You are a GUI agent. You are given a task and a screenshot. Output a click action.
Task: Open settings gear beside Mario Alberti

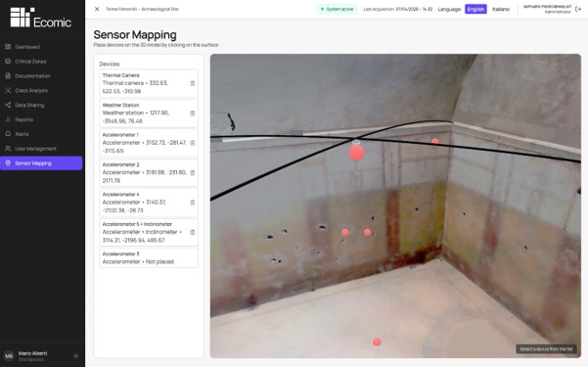pyautogui.click(x=75, y=355)
